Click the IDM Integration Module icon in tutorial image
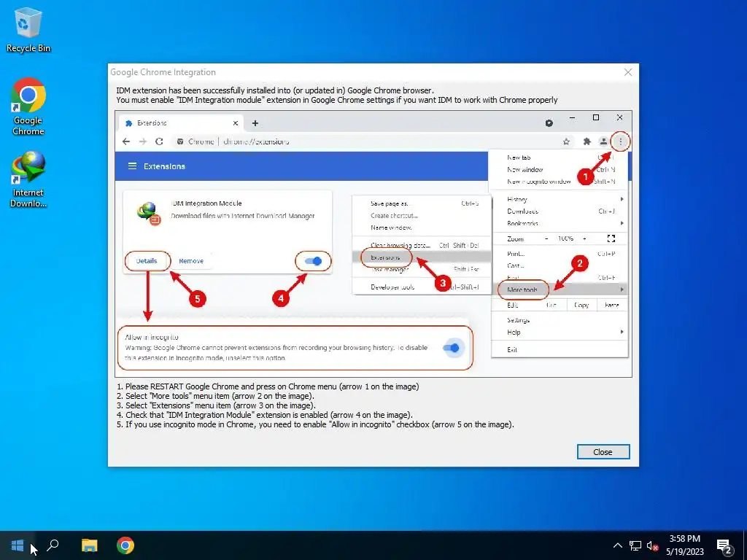This screenshot has width=747, height=560. (x=149, y=214)
